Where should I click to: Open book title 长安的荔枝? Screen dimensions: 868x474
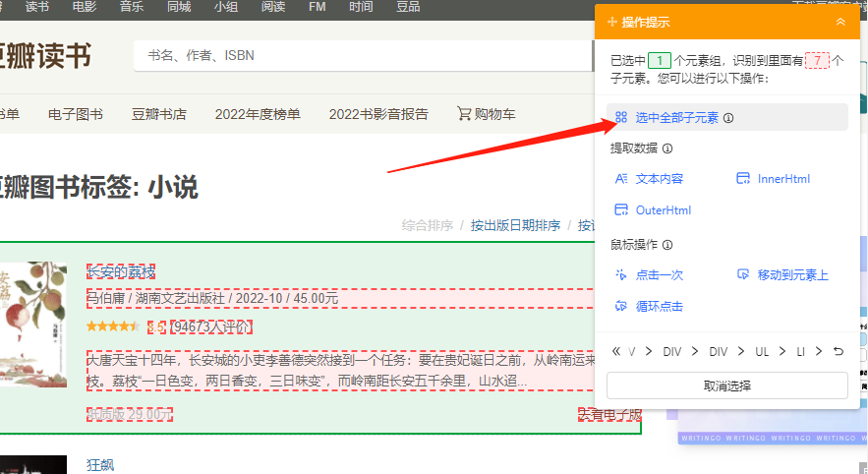tap(121, 271)
